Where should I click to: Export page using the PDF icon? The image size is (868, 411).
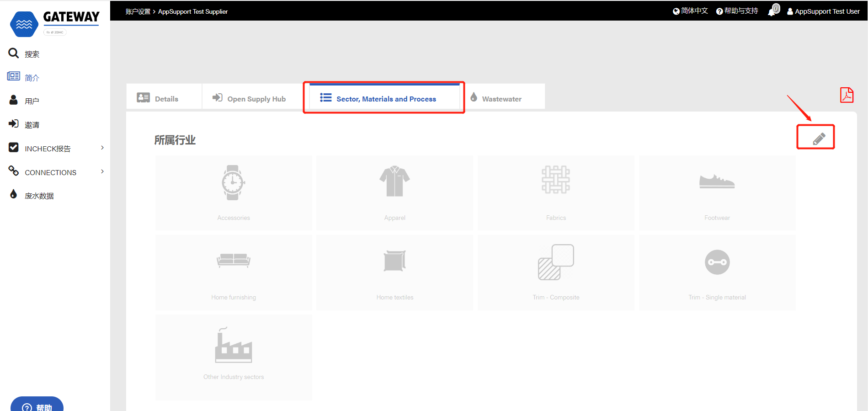[847, 95]
